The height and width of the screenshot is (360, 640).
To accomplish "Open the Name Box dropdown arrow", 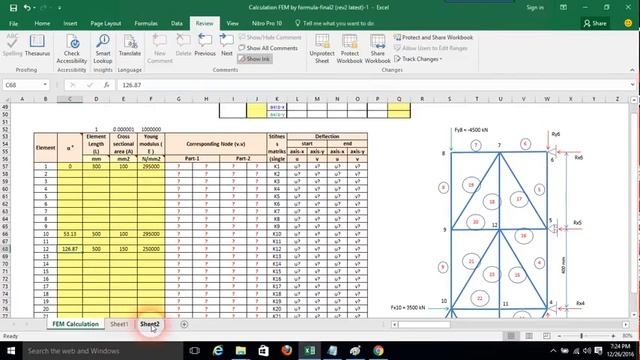I will tap(45, 85).
